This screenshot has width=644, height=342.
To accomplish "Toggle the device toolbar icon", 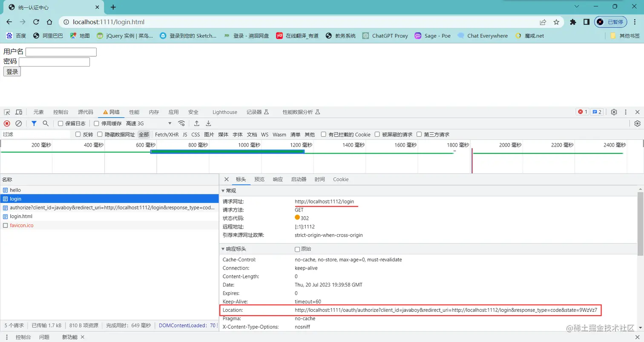I will click(19, 112).
